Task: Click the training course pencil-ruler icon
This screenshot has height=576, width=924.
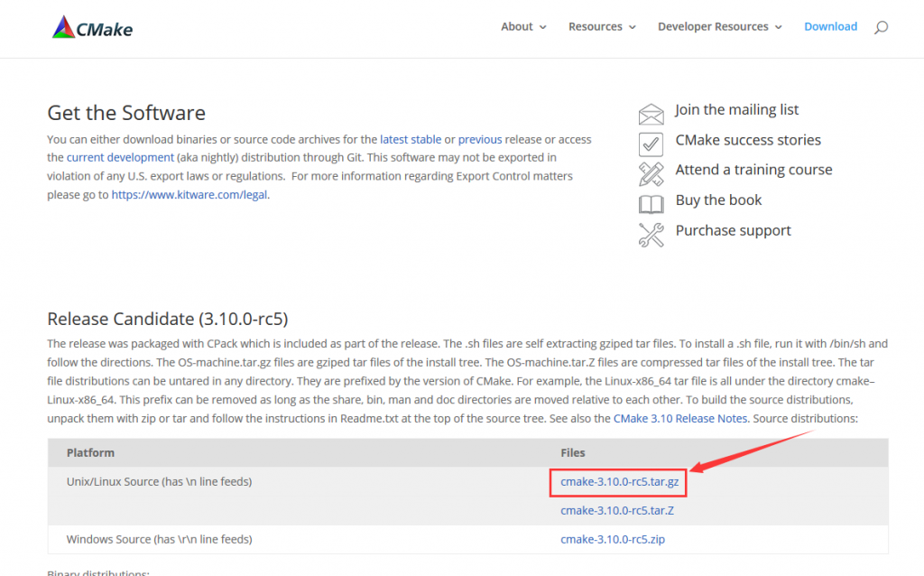Action: 651,174
